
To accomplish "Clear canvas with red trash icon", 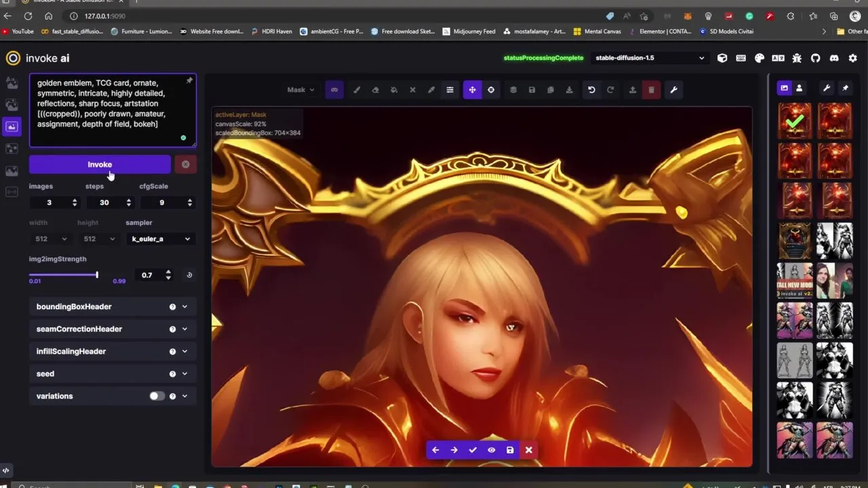I will [652, 89].
